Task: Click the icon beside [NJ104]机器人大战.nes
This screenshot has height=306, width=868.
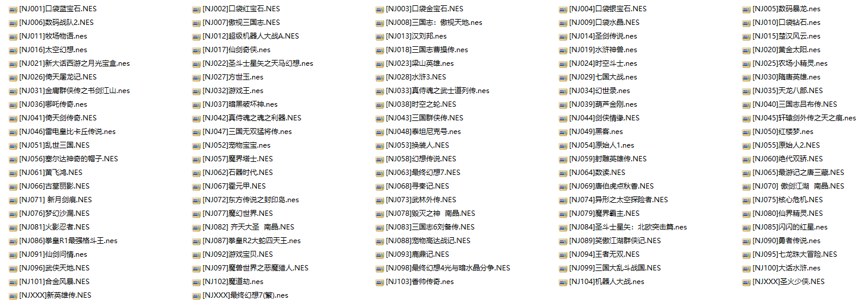Action: tap(563, 282)
